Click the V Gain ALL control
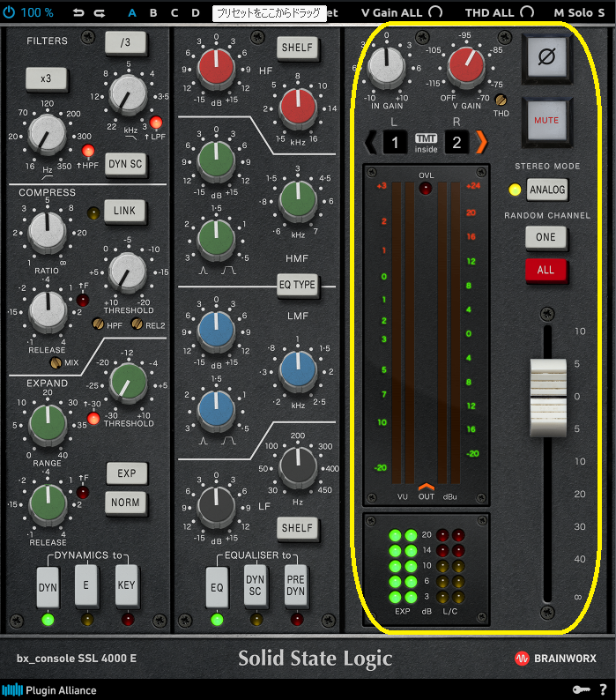The image size is (616, 700). point(401,12)
